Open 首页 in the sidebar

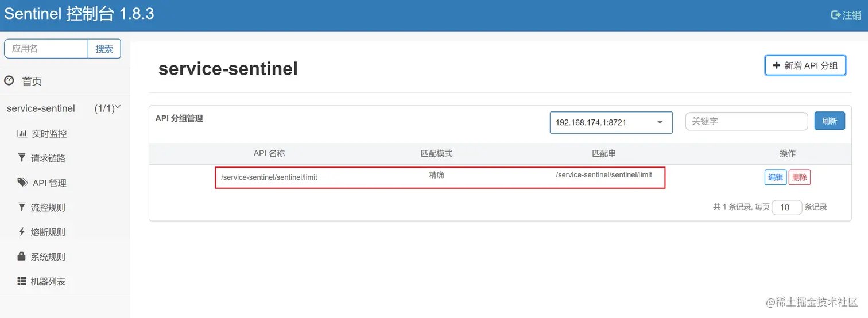[32, 82]
